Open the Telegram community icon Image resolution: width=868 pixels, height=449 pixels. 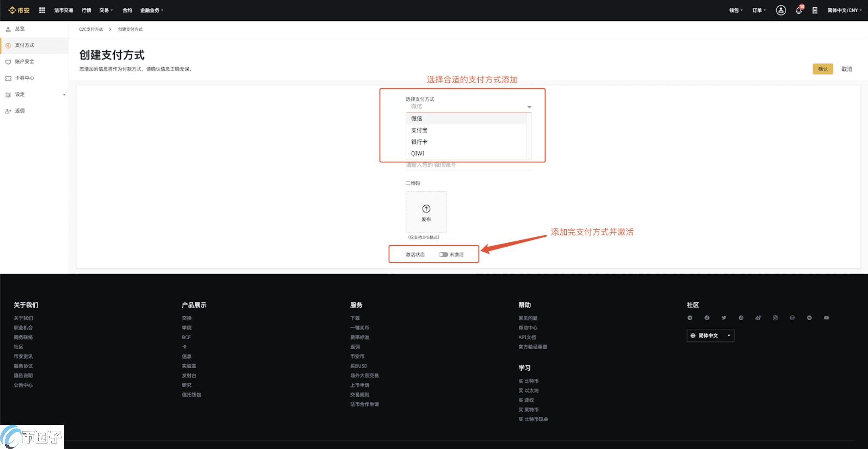click(x=690, y=318)
